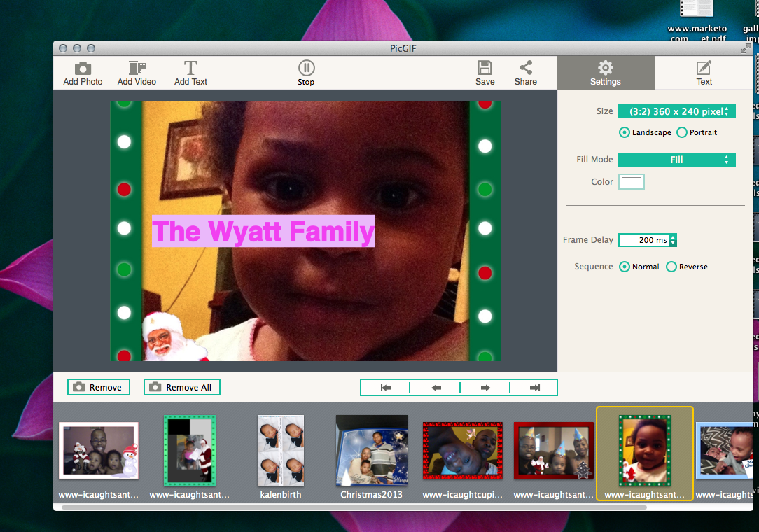Select the kalenbirth thumbnail
The width and height of the screenshot is (759, 532).
[281, 451]
